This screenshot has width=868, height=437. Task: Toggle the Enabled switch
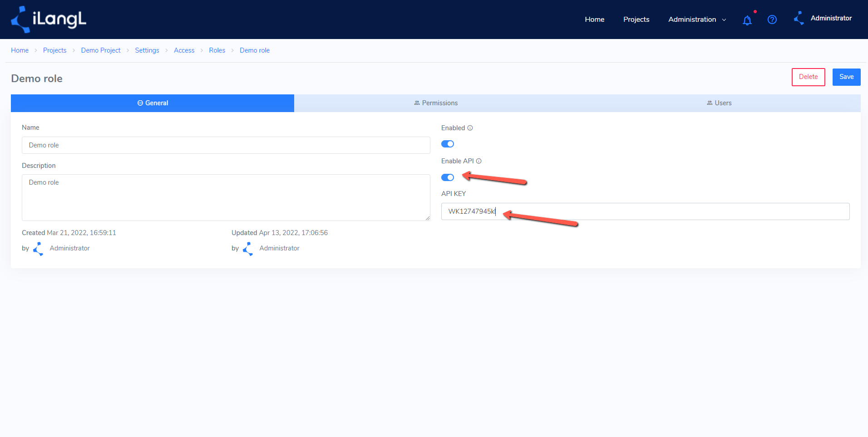pyautogui.click(x=448, y=144)
